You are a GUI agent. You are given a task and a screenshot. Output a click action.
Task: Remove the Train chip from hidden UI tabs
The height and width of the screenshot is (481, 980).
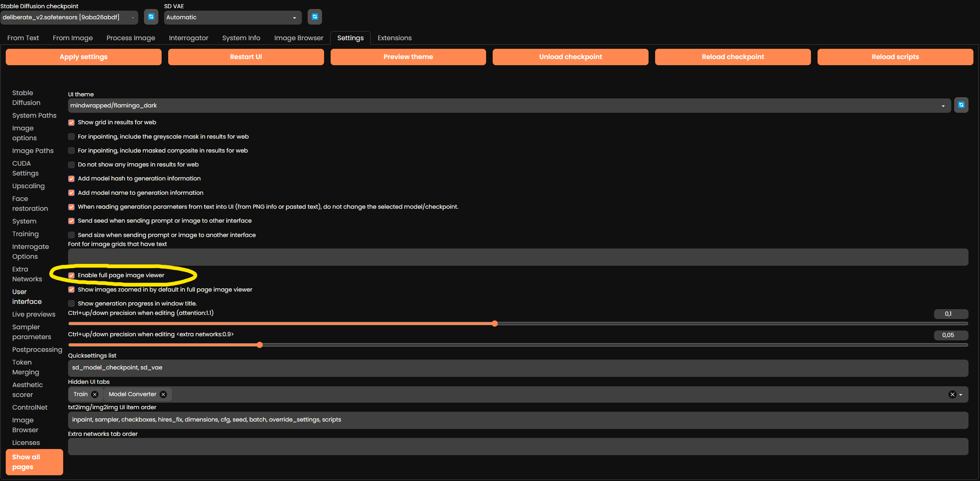[x=95, y=394]
